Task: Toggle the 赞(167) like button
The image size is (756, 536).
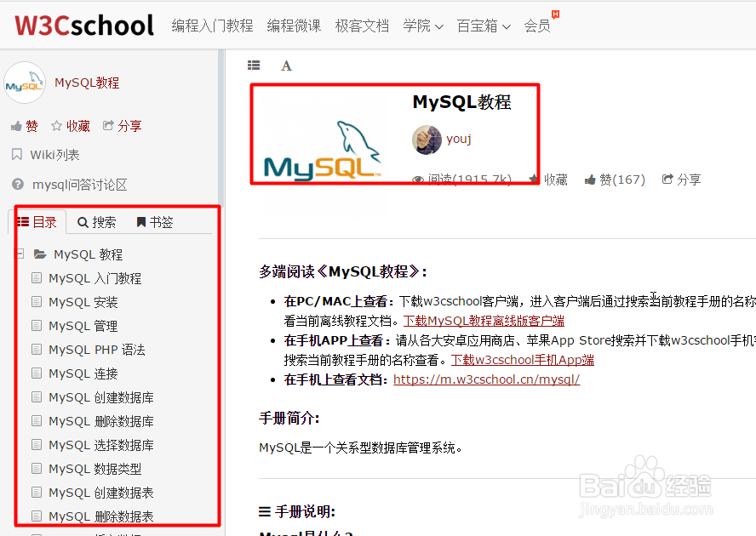Action: 615,180
